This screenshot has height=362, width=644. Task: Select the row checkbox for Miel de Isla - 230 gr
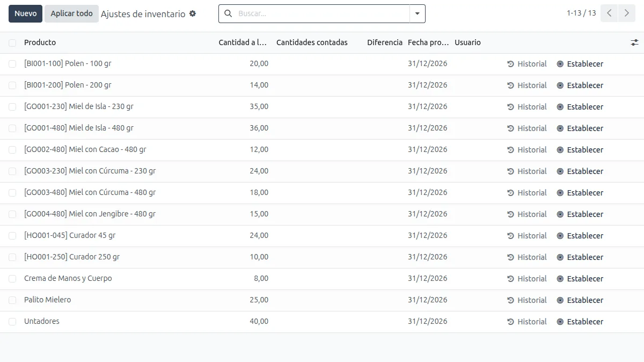pyautogui.click(x=12, y=107)
